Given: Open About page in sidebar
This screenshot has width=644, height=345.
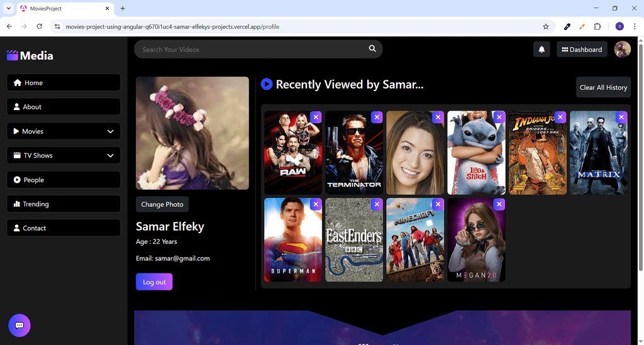Looking at the screenshot, I should 64,107.
